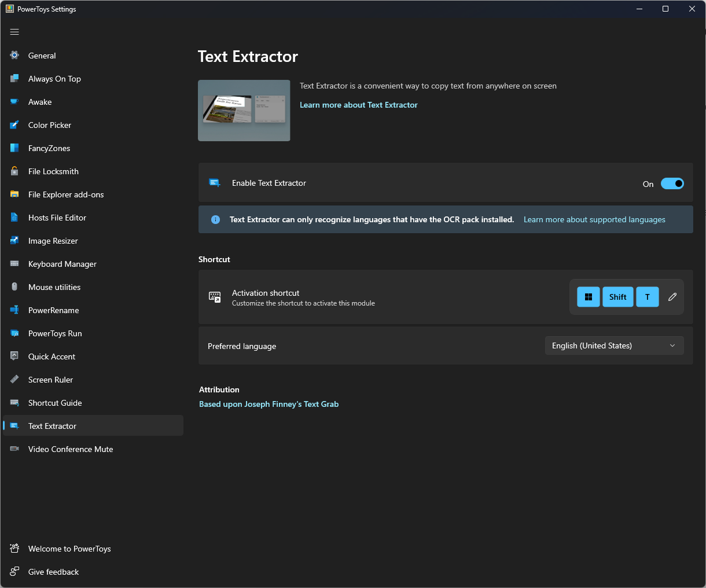Open PowerToys Run via its sidebar icon
706x588 pixels.
click(x=14, y=333)
